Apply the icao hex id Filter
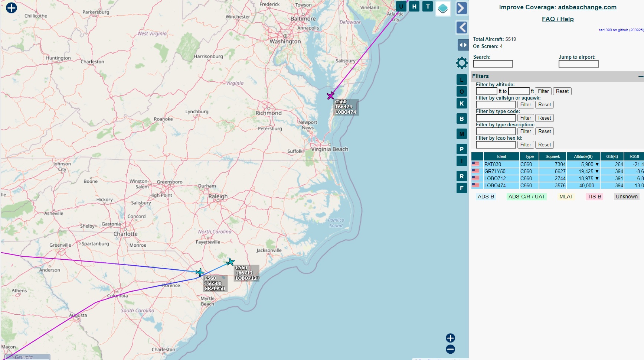 525,145
